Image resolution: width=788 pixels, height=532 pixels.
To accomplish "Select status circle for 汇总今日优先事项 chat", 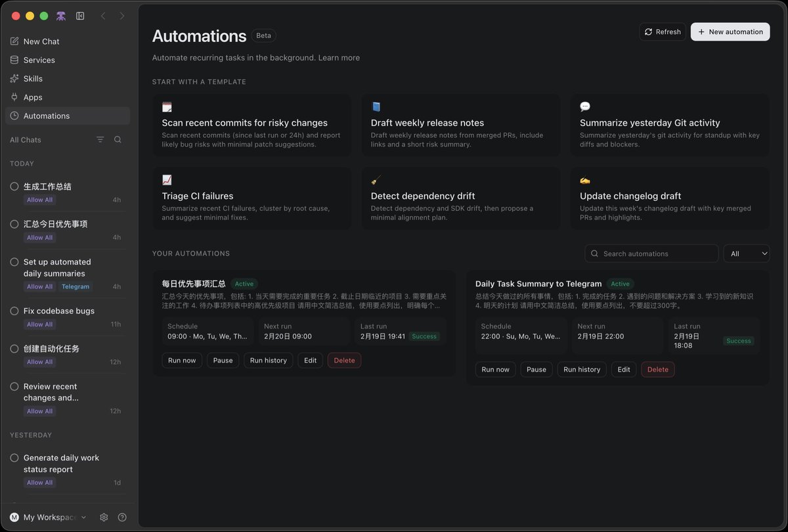I will (14, 224).
